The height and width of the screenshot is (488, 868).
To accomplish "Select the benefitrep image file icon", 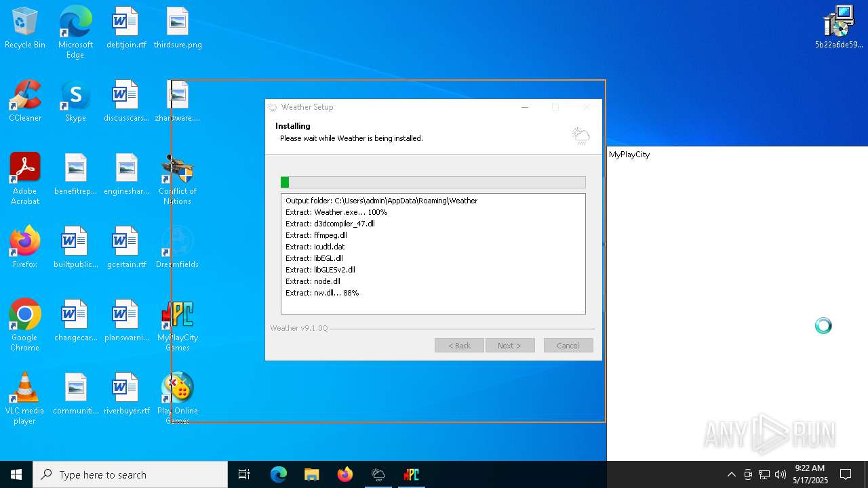I will click(x=75, y=174).
